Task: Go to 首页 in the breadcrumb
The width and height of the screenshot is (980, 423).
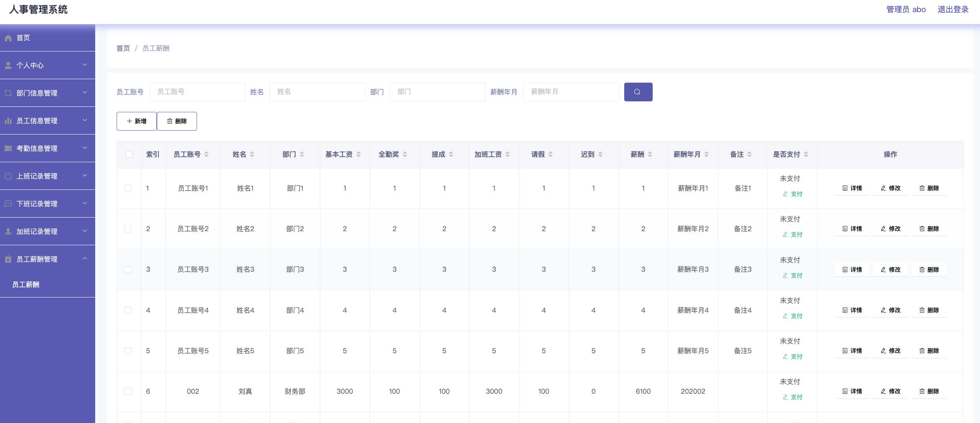Action: tap(123, 48)
